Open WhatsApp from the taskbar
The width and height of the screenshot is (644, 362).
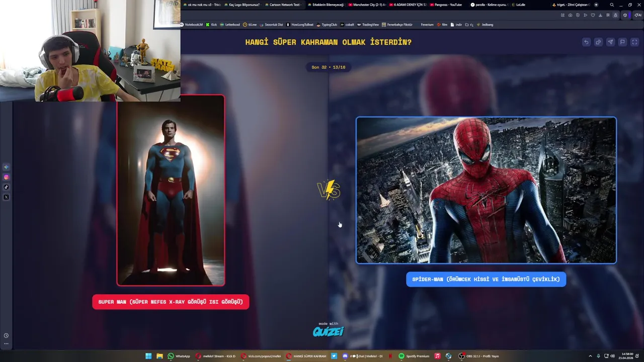coord(179,356)
